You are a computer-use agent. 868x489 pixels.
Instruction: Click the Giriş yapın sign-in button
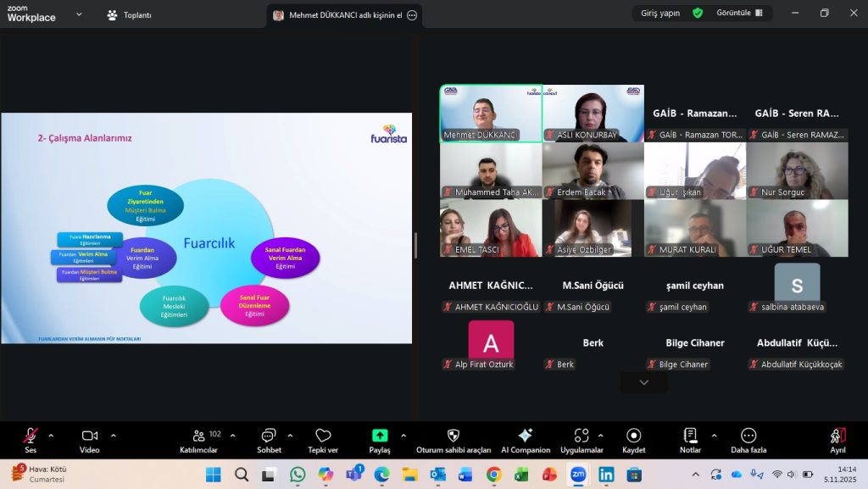(x=660, y=14)
